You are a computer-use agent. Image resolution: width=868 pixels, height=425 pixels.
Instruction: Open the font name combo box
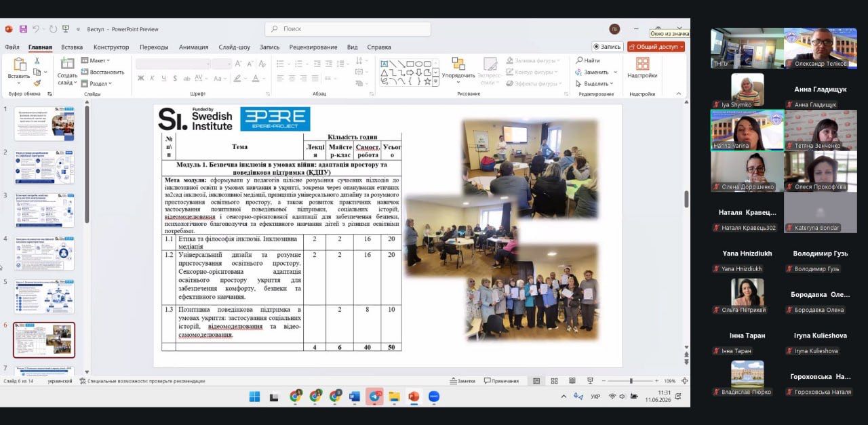[172, 64]
